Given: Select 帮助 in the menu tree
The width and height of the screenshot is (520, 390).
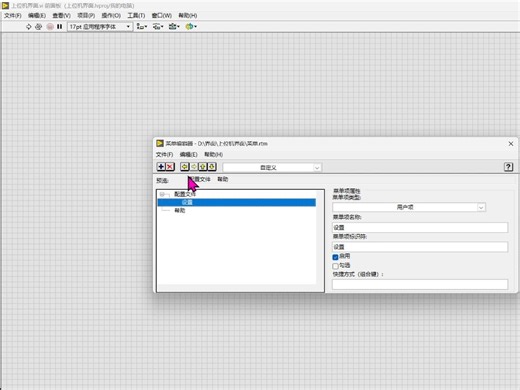Looking at the screenshot, I should 180,211.
